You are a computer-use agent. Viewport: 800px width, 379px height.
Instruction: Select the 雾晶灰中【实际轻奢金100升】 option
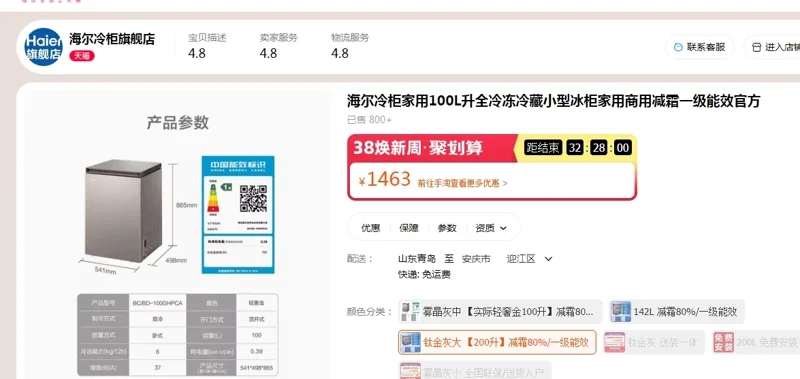tap(501, 311)
